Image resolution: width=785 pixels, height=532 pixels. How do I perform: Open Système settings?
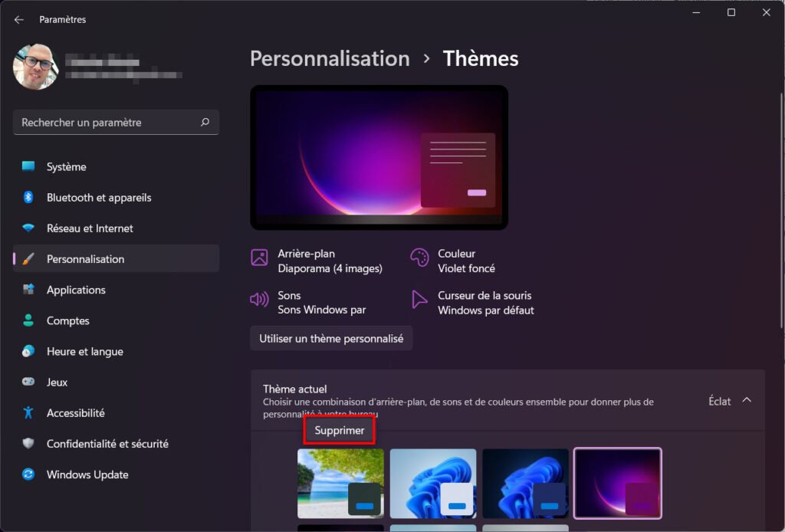coord(117,166)
